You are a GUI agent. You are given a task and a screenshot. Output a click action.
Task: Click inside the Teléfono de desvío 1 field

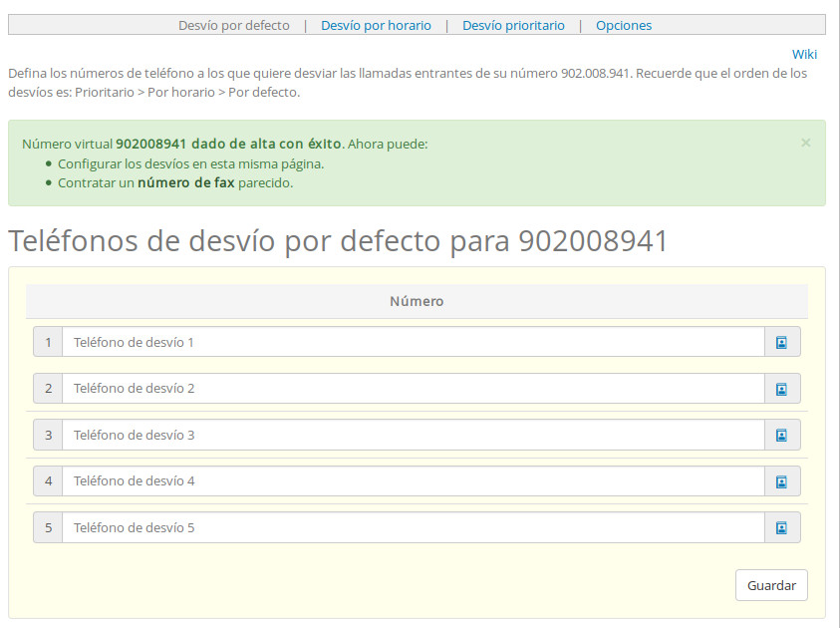point(399,341)
